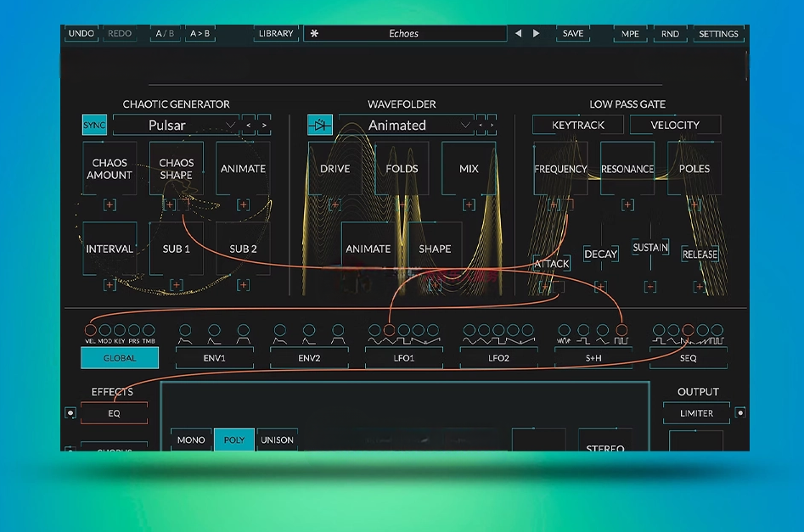
Task: Click the FREQUENCY control
Action: (x=560, y=169)
